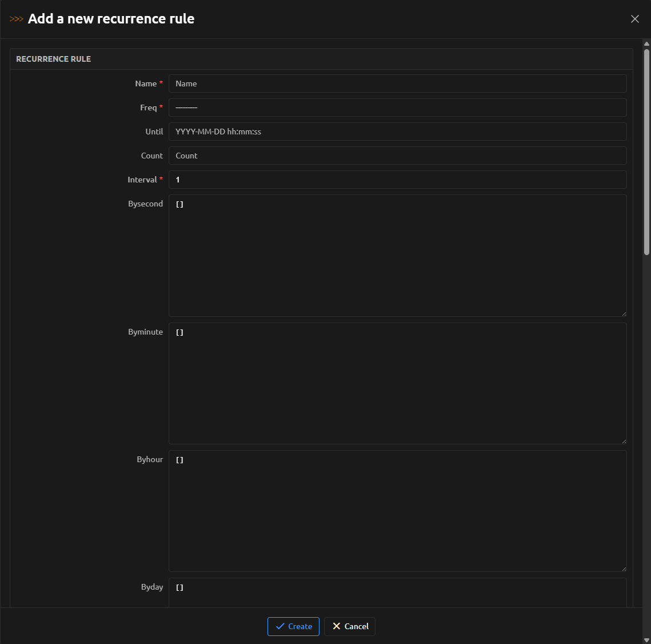Click inside the Byminute text area

point(397,384)
